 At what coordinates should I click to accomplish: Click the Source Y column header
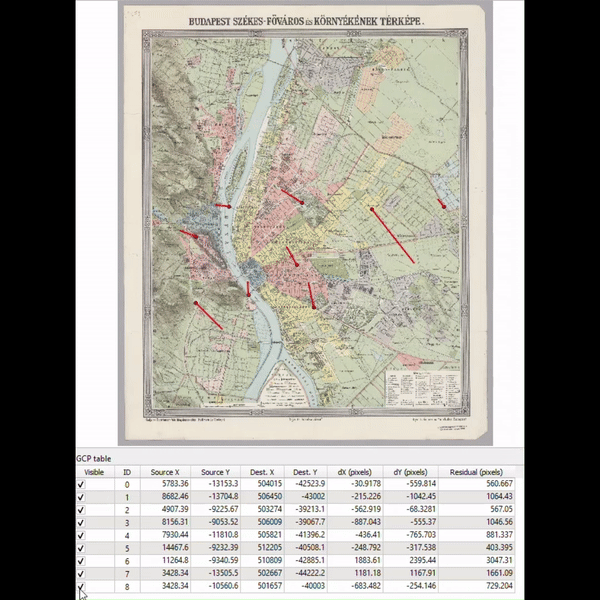click(x=215, y=472)
